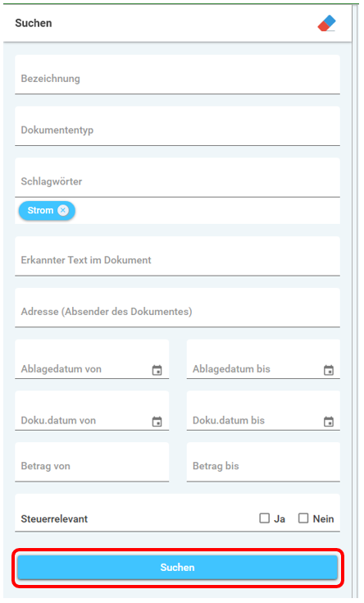
Task: Click the blue Suchen button
Action: (177, 567)
